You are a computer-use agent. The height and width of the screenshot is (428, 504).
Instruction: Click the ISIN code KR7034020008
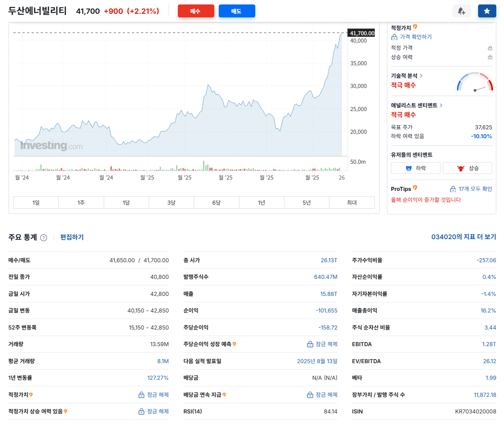pyautogui.click(x=476, y=411)
